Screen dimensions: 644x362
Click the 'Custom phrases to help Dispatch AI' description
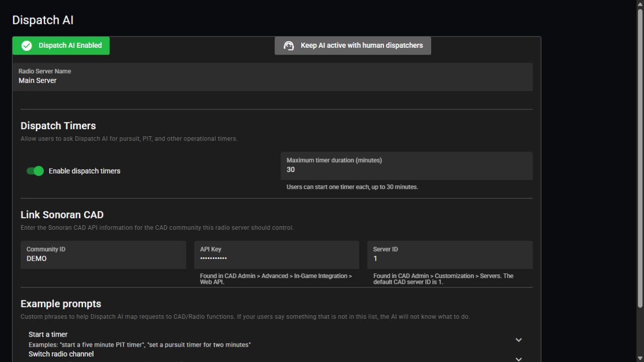coord(245,317)
